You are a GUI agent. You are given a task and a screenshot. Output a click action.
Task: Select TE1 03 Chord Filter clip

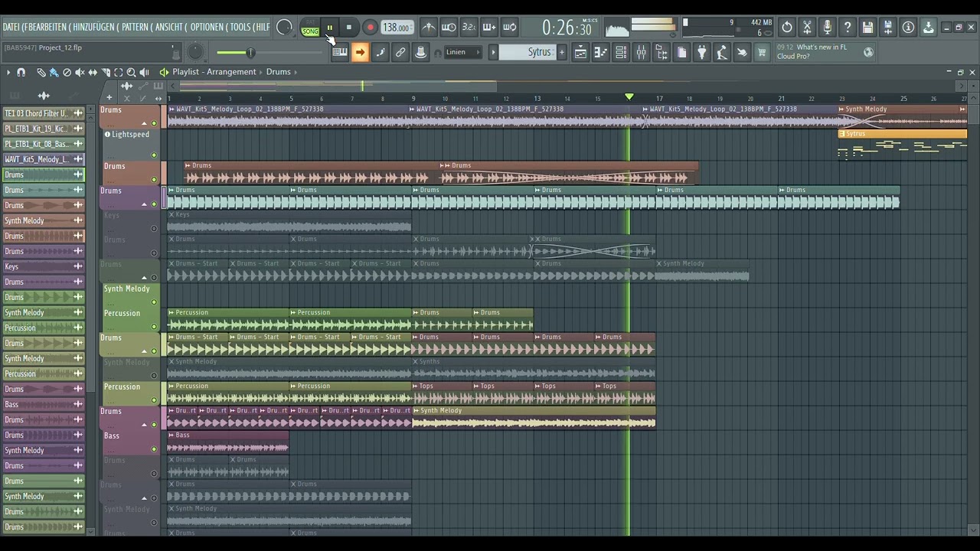point(44,113)
